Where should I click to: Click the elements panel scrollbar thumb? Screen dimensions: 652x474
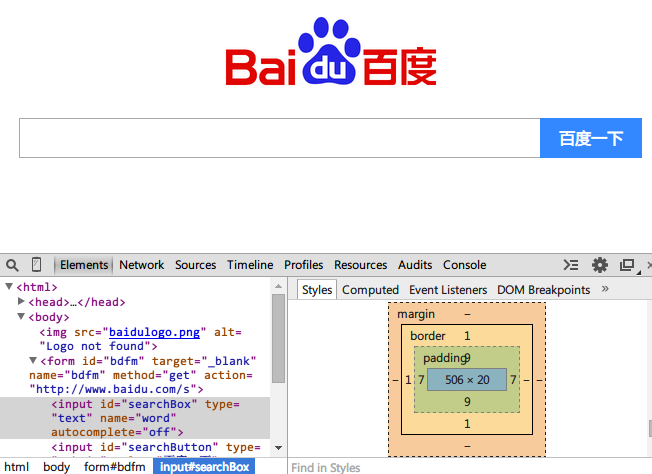(x=279, y=338)
